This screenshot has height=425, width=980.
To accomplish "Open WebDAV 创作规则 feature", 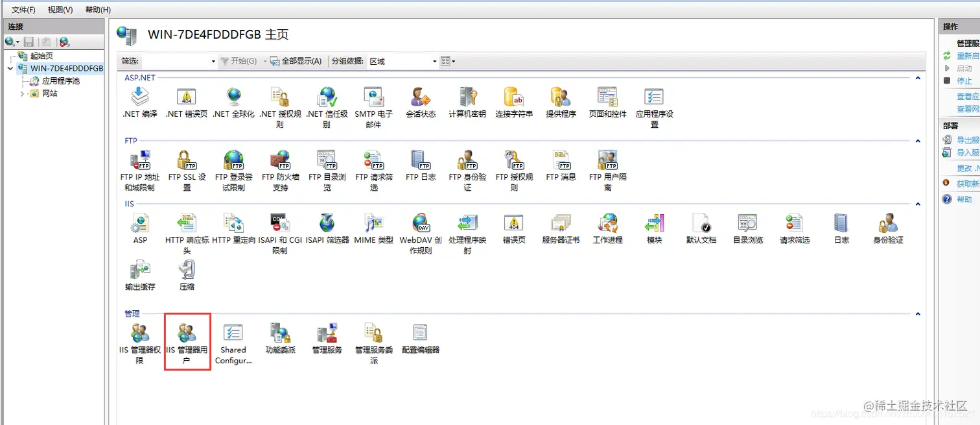I will [421, 234].
